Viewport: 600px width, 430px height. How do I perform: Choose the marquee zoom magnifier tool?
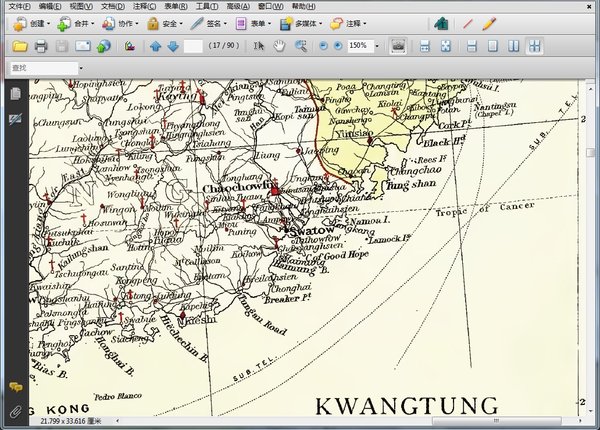pos(301,46)
